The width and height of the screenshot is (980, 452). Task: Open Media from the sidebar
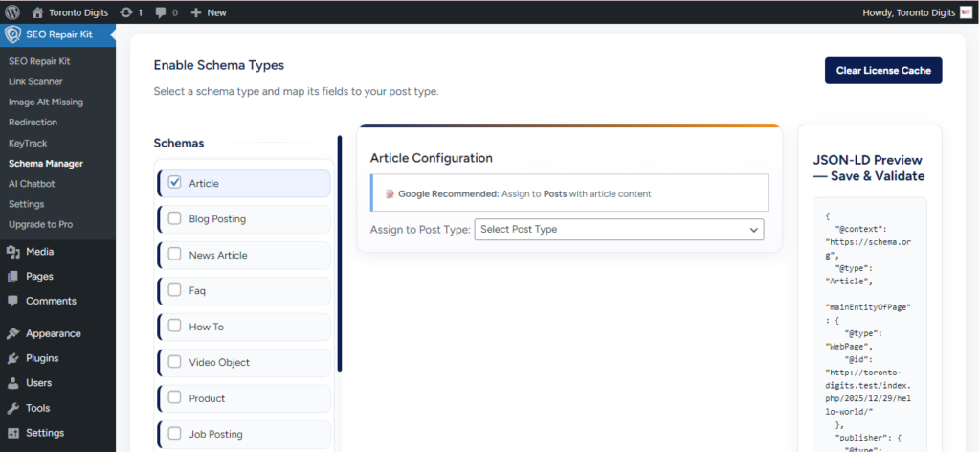pos(39,252)
